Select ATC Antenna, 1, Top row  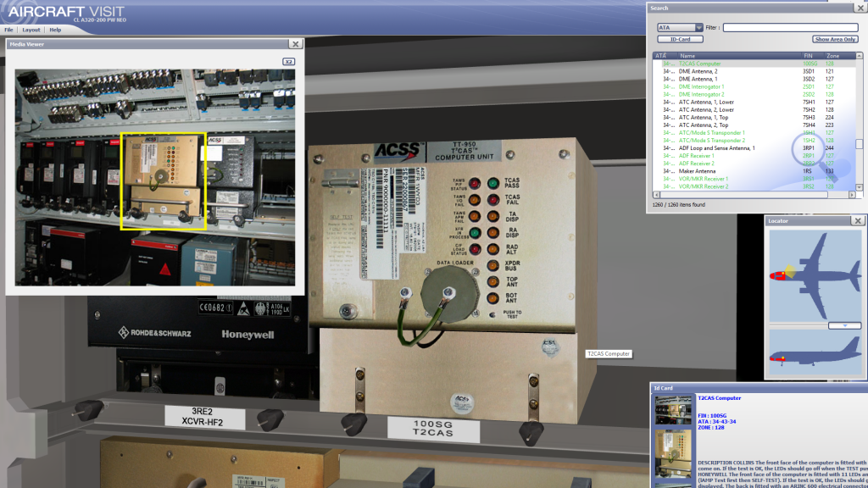point(754,117)
